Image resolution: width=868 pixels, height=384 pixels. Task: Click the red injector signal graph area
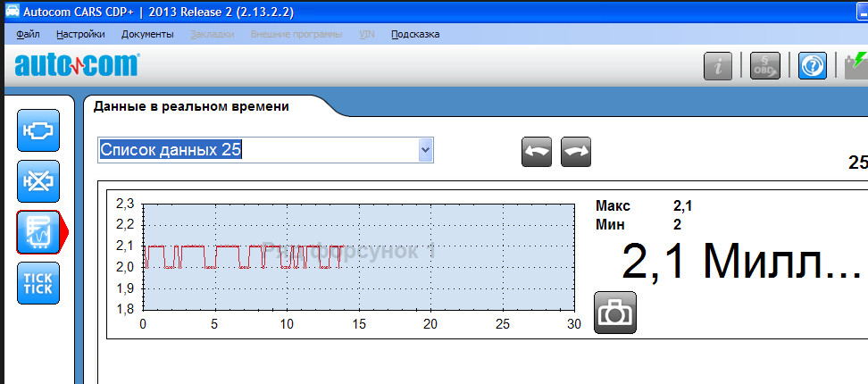click(357, 257)
